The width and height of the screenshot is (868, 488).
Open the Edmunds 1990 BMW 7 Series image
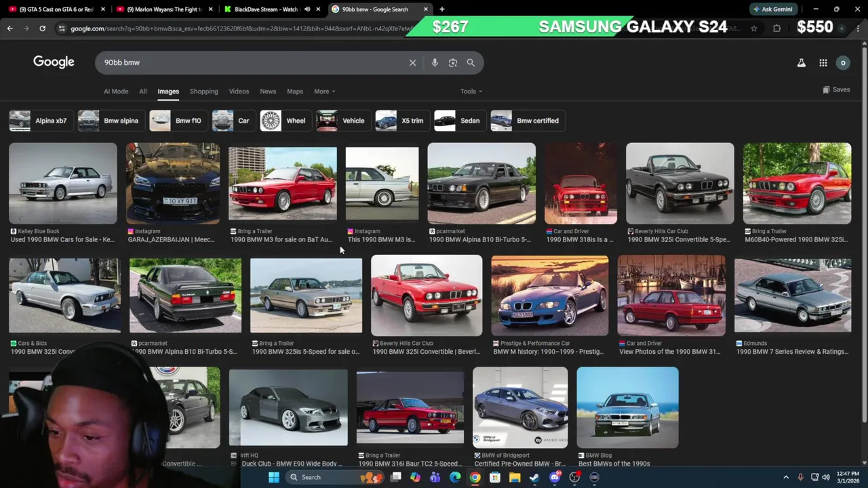point(793,296)
